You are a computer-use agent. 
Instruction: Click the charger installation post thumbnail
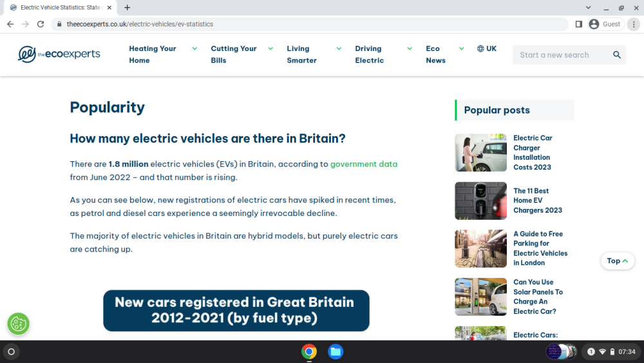(480, 153)
